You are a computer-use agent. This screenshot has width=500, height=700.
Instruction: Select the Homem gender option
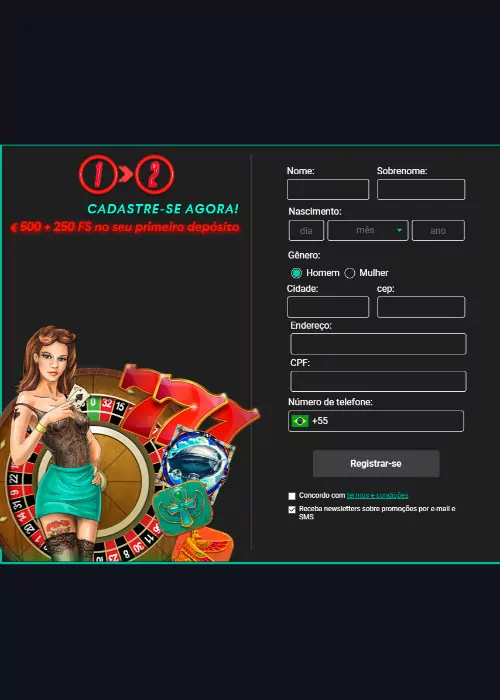[296, 273]
